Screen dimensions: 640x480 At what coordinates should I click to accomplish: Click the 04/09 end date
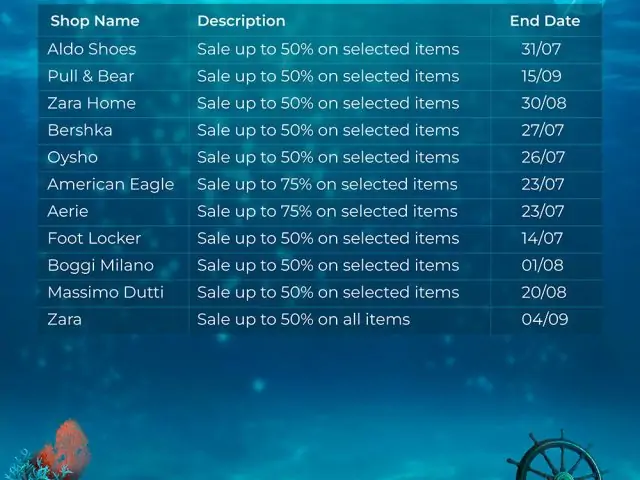544,319
